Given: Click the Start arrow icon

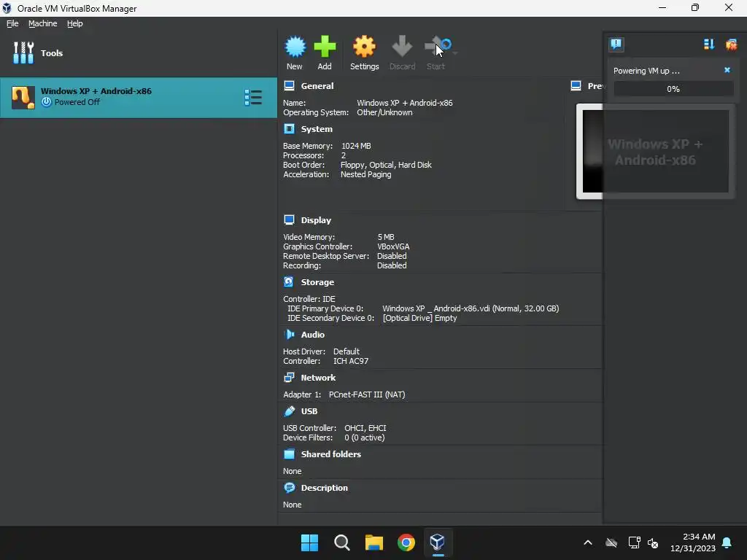Looking at the screenshot, I should (437, 47).
